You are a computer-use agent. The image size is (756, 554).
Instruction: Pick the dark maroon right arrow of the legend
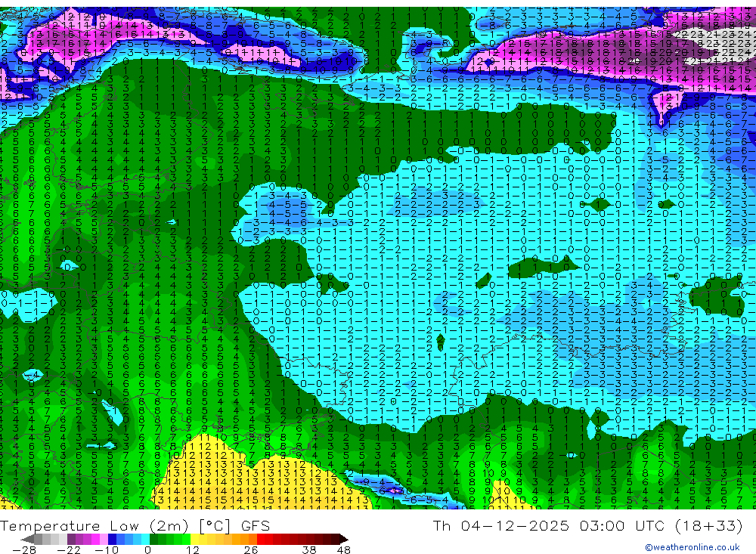pyautogui.click(x=344, y=540)
